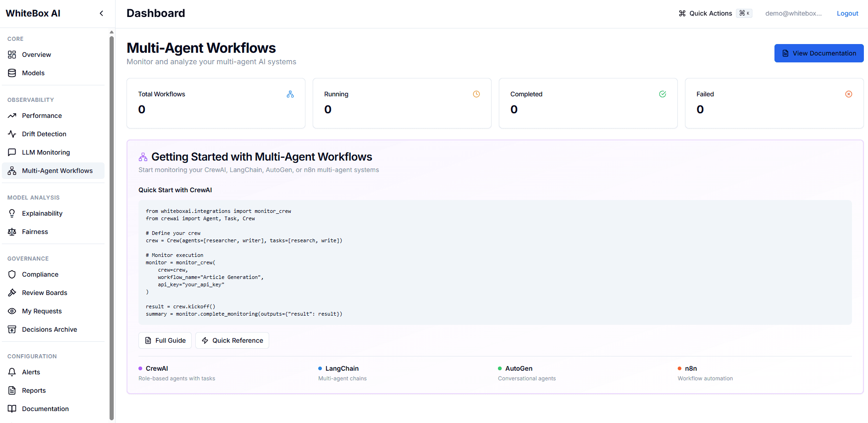This screenshot has height=423, width=868.
Task: Open Review Boards
Action: click(53, 293)
